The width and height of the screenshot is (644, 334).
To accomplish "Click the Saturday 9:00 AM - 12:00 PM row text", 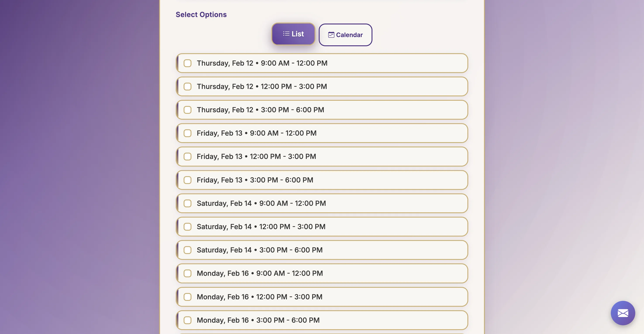I will point(261,203).
